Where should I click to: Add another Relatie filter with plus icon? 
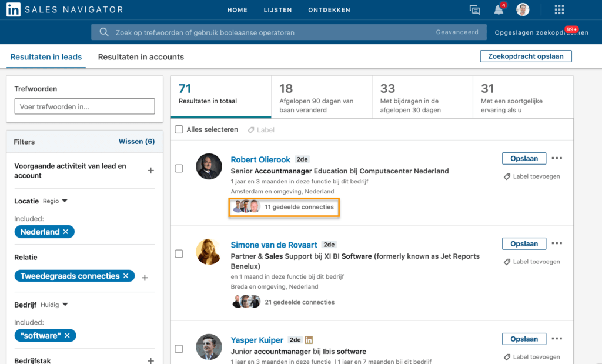tap(145, 278)
